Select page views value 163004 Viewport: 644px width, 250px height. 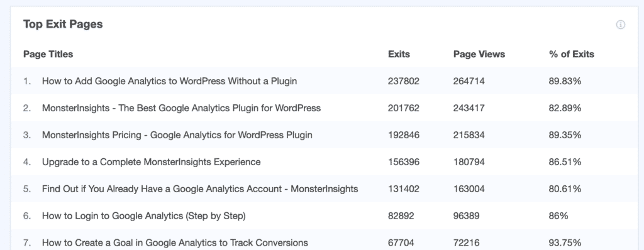tap(469, 189)
